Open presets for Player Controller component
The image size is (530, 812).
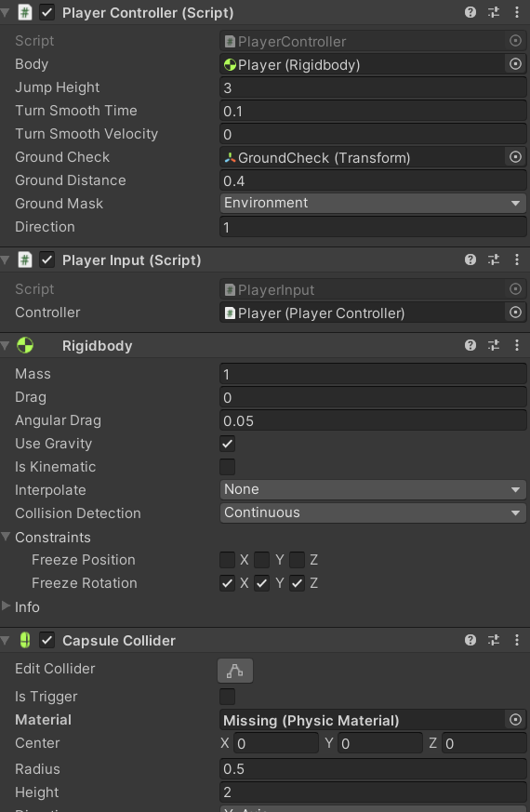pos(494,12)
